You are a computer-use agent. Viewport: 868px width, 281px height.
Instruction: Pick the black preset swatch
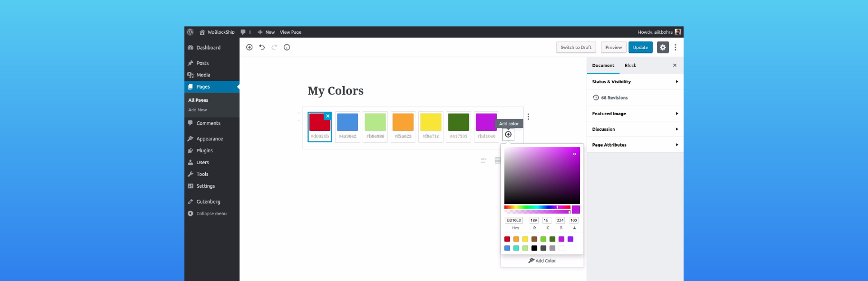534,248
